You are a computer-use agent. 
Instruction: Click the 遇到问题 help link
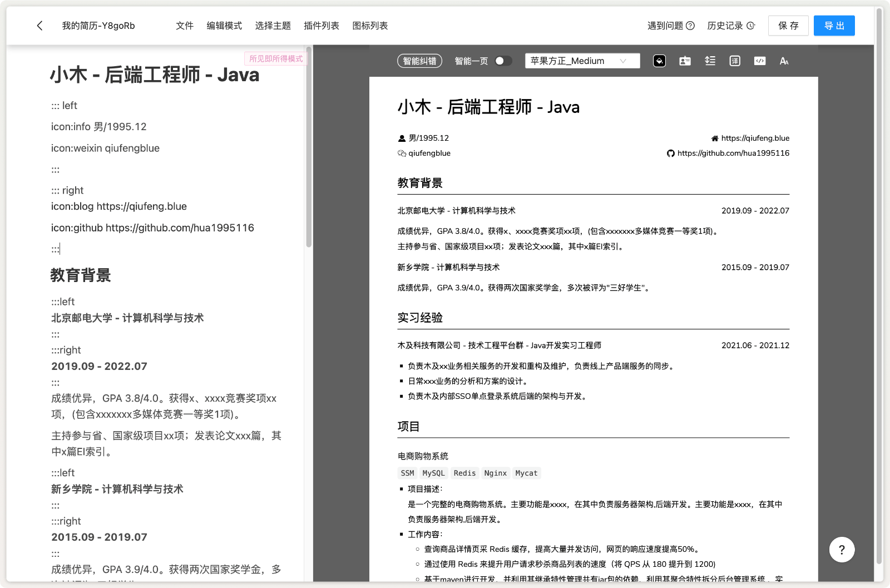pyautogui.click(x=670, y=26)
